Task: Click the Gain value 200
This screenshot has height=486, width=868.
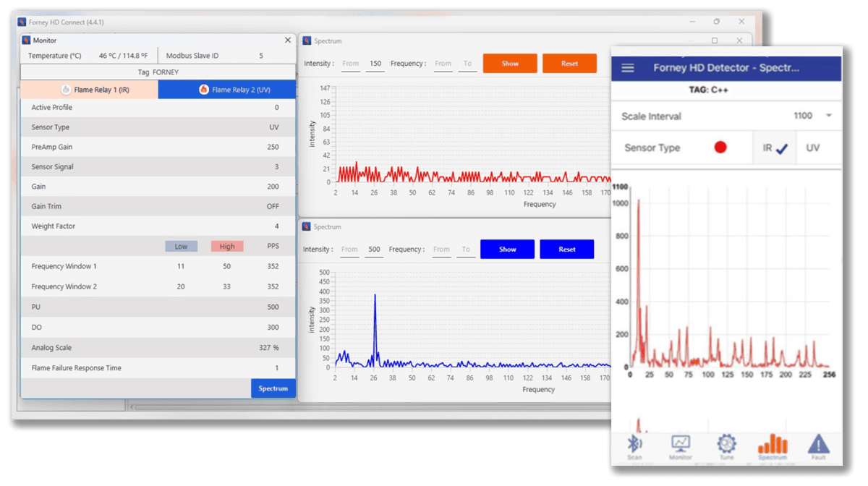Action: (x=273, y=187)
